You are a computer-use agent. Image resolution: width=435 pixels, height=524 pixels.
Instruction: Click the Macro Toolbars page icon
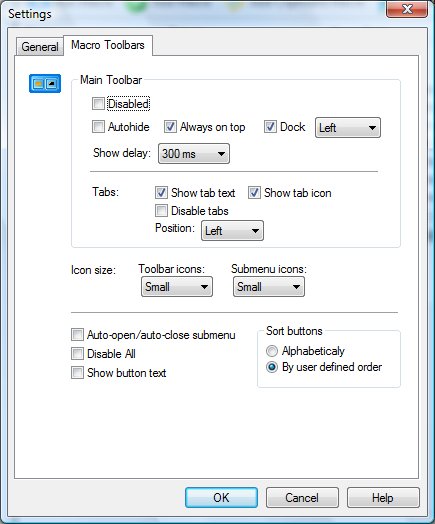tap(45, 83)
